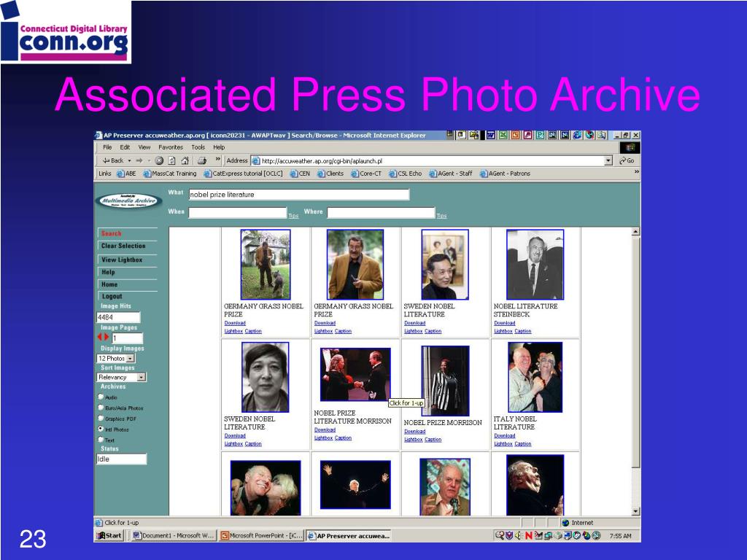Open the Favorites menu
The height and width of the screenshot is (560, 747).
click(x=171, y=147)
